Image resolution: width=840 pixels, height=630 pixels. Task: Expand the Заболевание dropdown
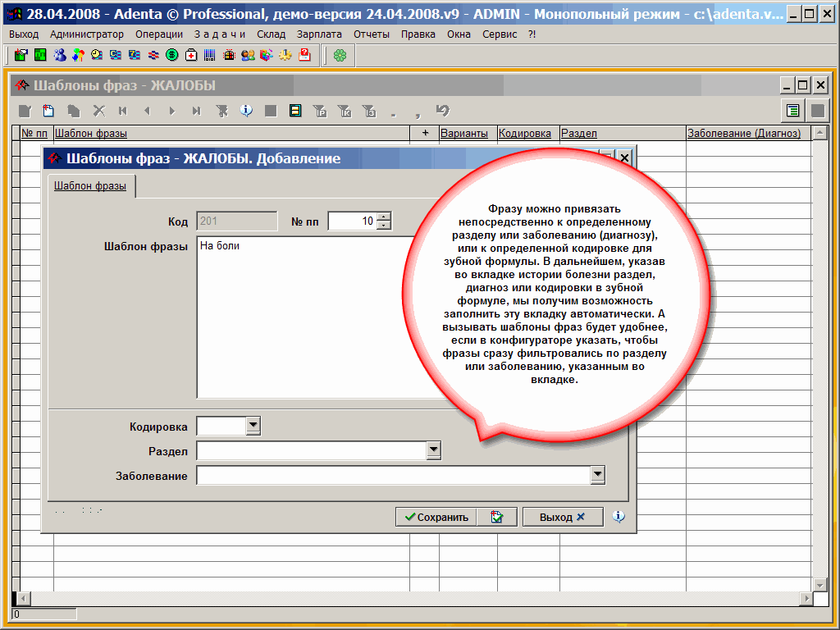coord(597,475)
